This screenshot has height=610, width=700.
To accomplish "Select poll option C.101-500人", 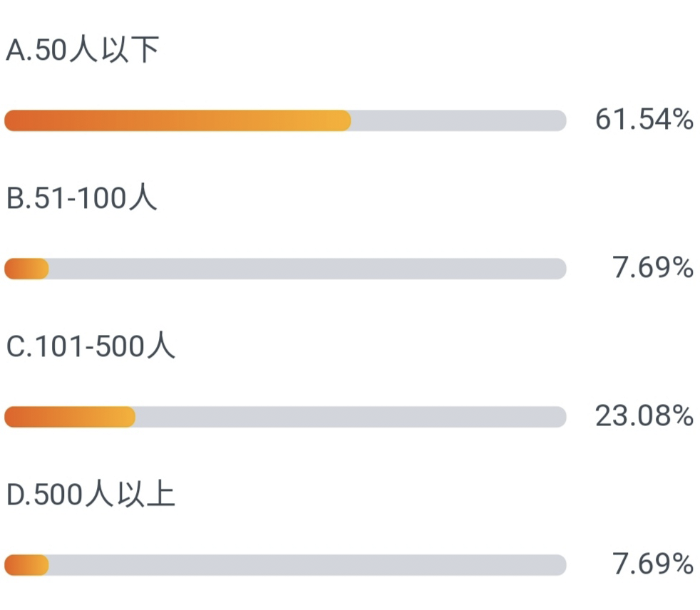I will point(91,346).
